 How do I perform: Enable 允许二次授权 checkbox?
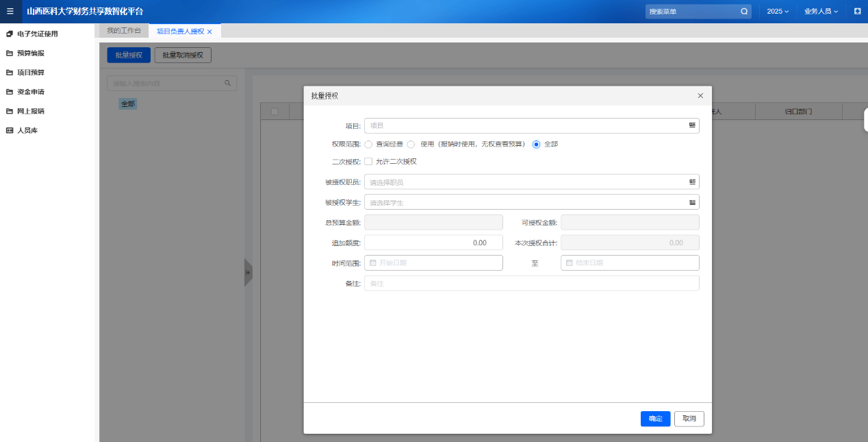(368, 162)
